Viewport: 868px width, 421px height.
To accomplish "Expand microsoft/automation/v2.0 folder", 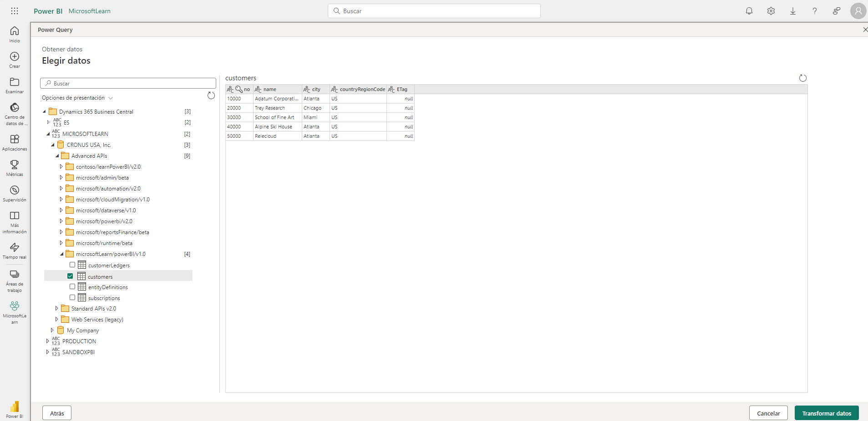I will (x=61, y=188).
